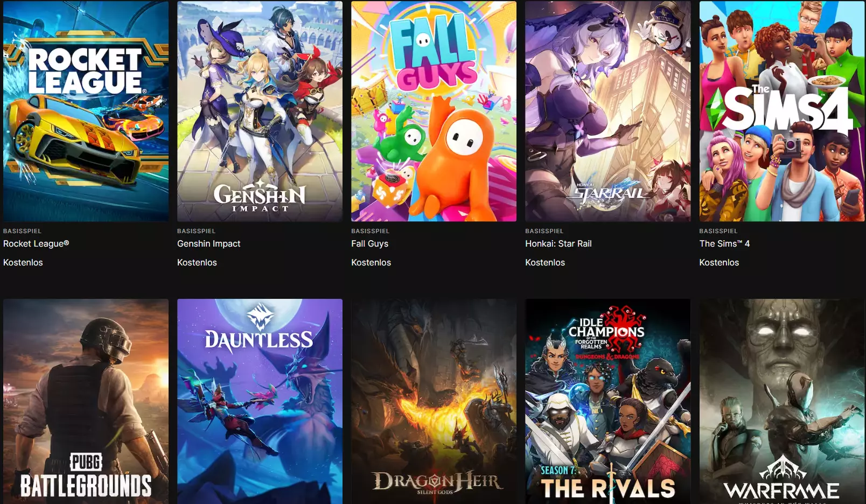Click the Honkai: Star Rail title link
The image size is (866, 504).
pyautogui.click(x=558, y=243)
